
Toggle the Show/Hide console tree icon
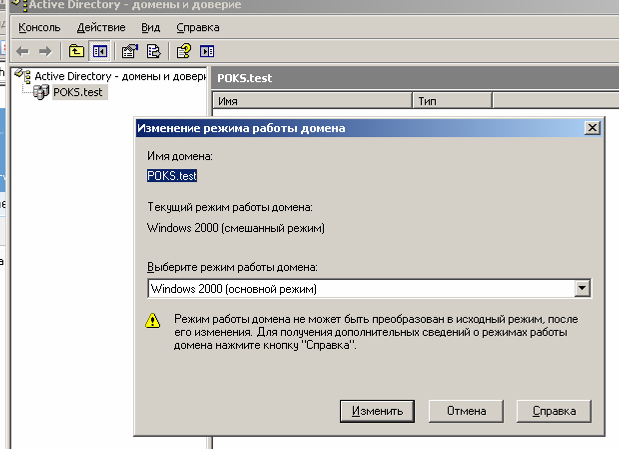99,51
